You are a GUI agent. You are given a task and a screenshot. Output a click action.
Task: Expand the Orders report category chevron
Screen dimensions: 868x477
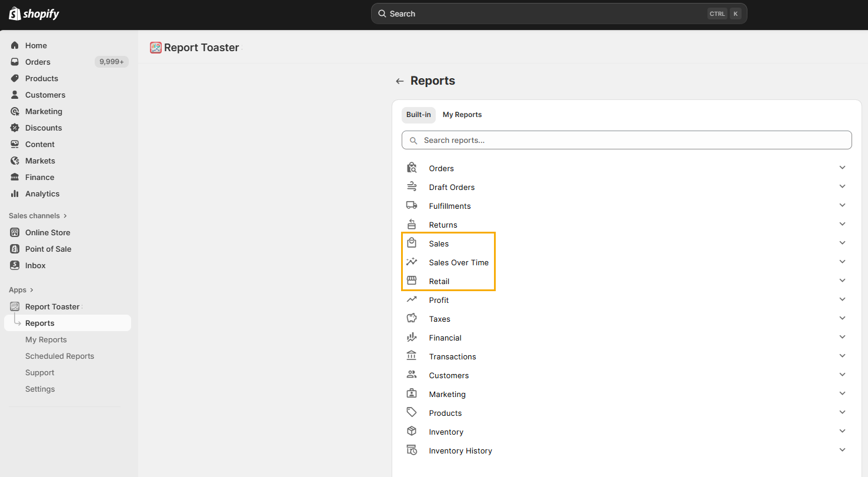click(x=842, y=168)
